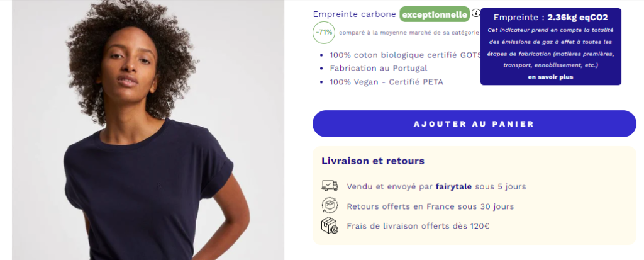Open the en savoir plus link

(550, 77)
